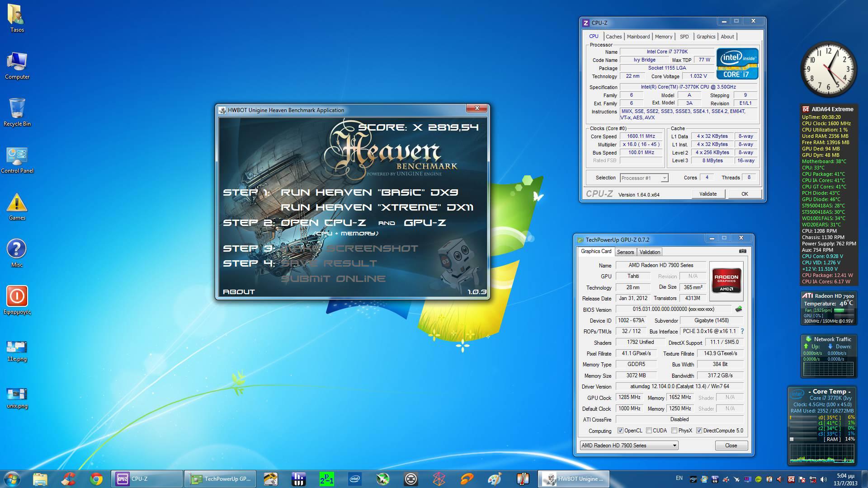Click the Validate button in CPU-Z
The image size is (868, 488).
pos(708,194)
